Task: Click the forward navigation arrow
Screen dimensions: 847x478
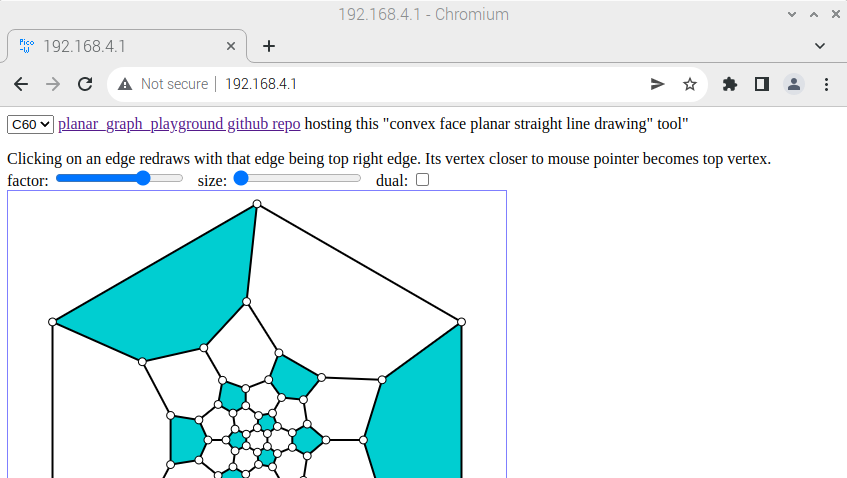Action: pos(53,84)
